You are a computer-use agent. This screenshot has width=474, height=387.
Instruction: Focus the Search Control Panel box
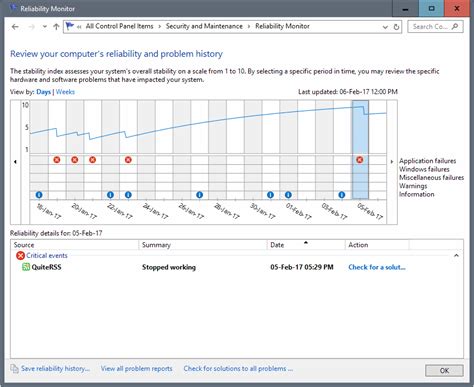pyautogui.click(x=435, y=27)
